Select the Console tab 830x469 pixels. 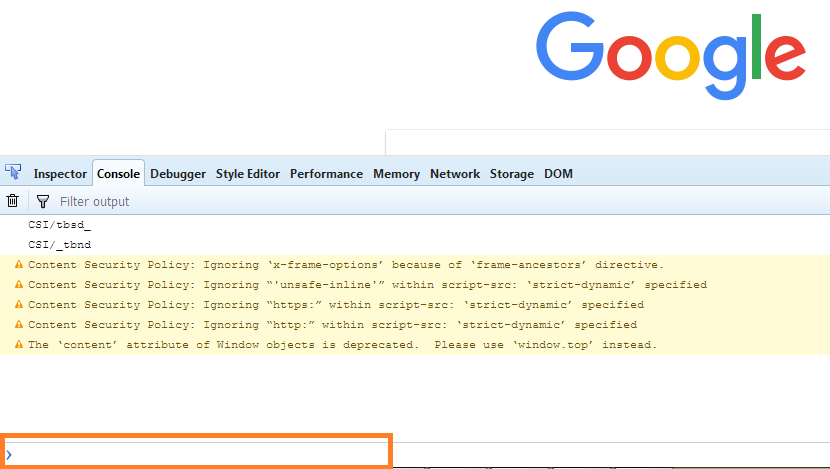(119, 174)
